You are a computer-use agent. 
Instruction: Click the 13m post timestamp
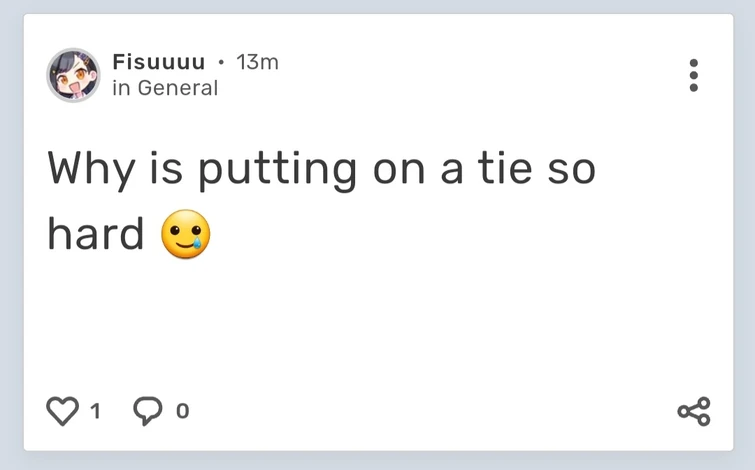pyautogui.click(x=257, y=62)
